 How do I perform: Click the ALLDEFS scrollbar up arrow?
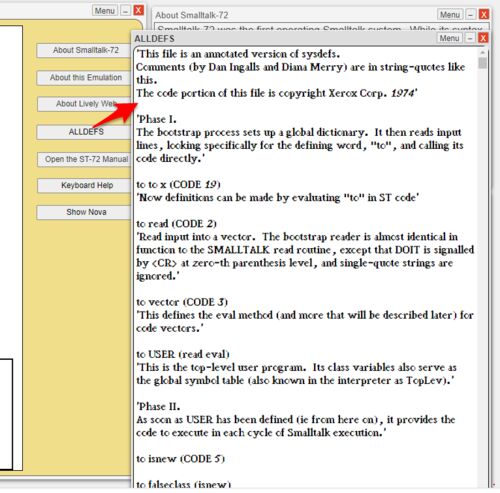point(482,53)
